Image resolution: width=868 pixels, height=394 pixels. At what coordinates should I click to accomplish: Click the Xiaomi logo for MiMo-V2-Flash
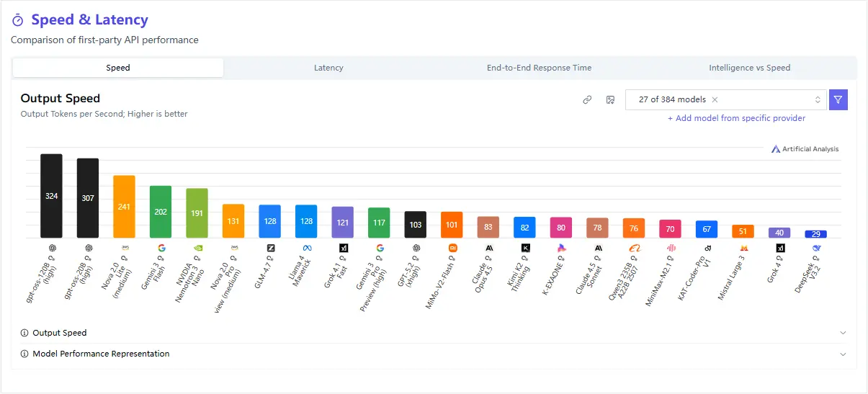[x=452, y=248]
